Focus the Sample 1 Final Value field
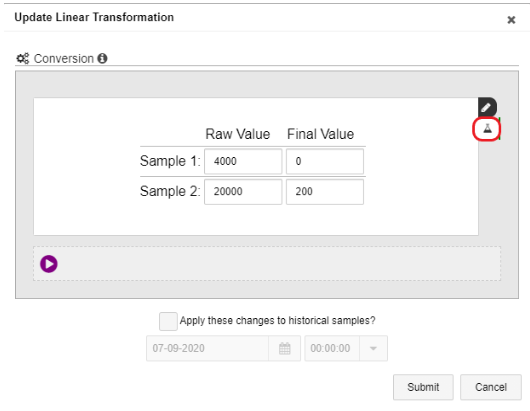The image size is (530, 411). (325, 162)
